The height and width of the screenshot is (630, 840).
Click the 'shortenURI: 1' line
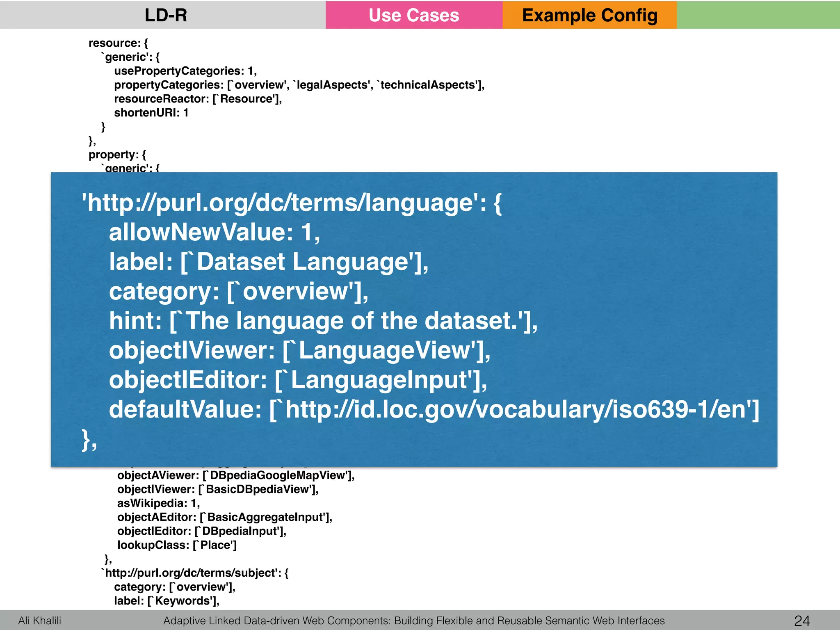[151, 113]
